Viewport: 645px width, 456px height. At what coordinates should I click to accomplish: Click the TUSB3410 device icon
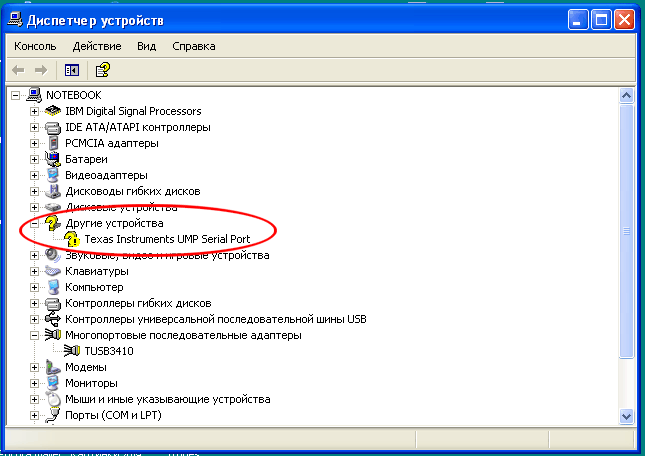point(72,351)
